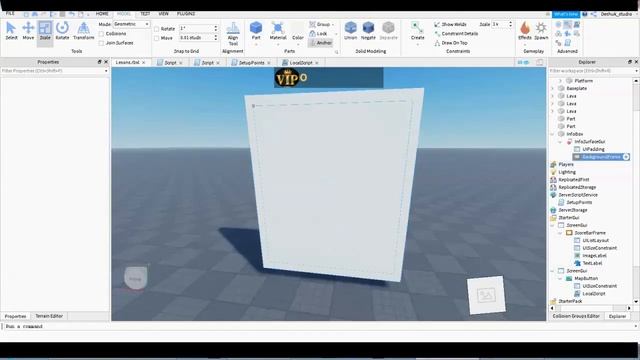Enable the Move snap checkbox
Screen dimensions: 640x360
[157, 38]
